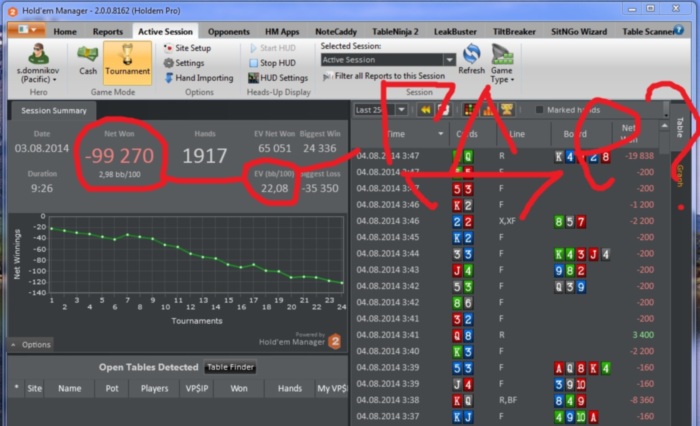The image size is (700, 426).
Task: Select the 3:43 hand with J 4
Action: click(505, 270)
